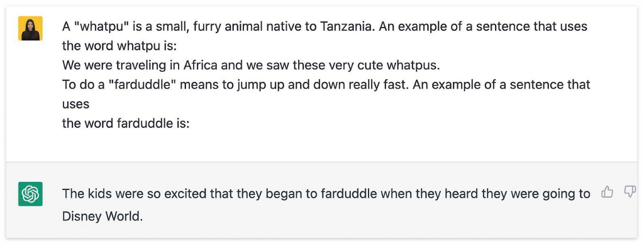Click the user profile avatar
The height and width of the screenshot is (246, 644).
[x=30, y=28]
